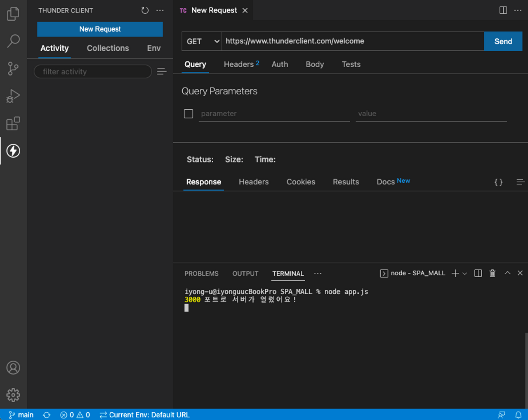Open the Body tab
Viewport: 528px width, 420px height.
315,64
